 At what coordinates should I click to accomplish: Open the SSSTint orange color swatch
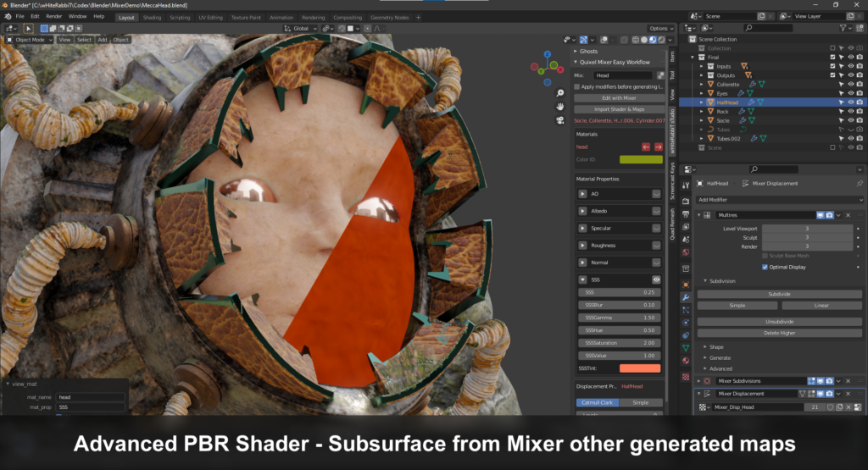point(639,368)
